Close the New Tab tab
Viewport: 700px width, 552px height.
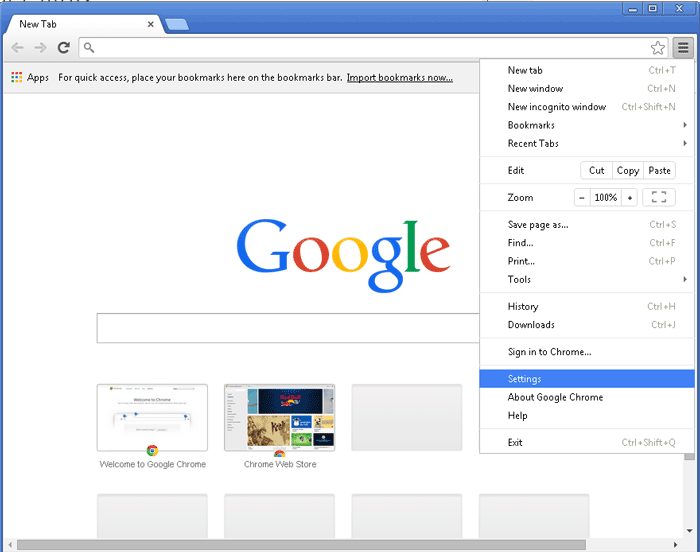coord(150,24)
